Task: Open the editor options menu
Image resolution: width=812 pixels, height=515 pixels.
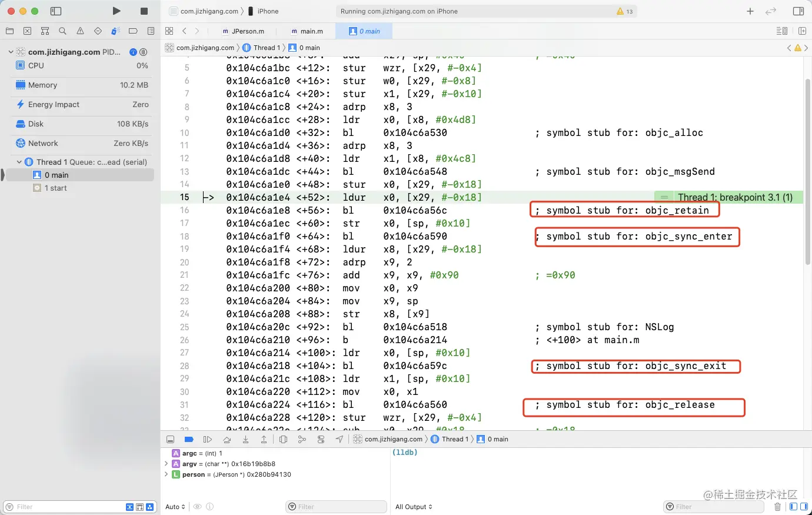Action: 782,31
